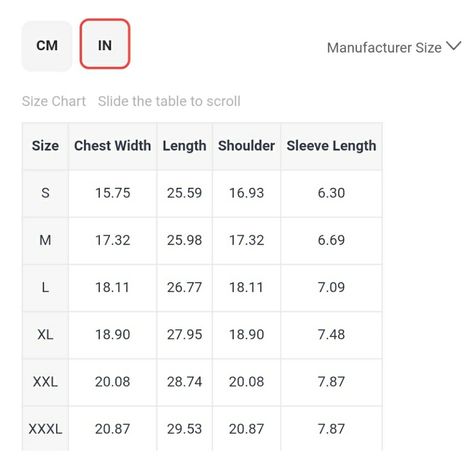Image resolution: width=476 pixels, height=476 pixels.
Task: Click the Sleeve Length column header
Action: pyautogui.click(x=331, y=146)
